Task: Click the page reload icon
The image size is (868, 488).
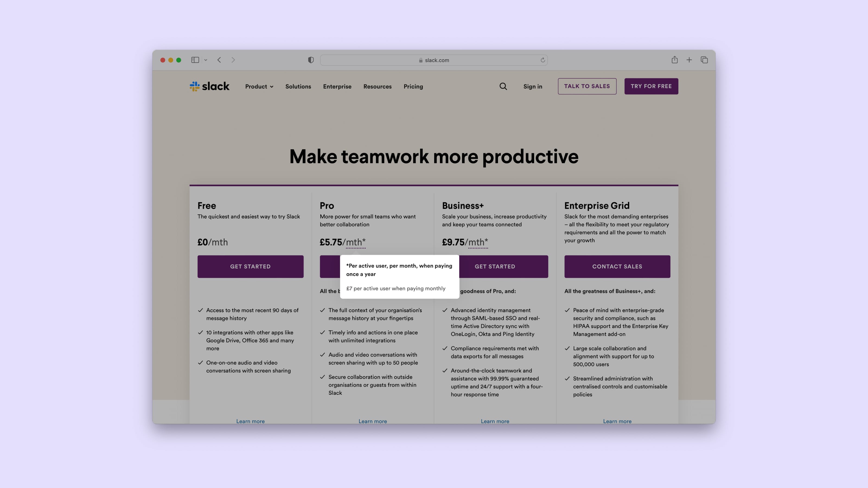Action: 542,60
